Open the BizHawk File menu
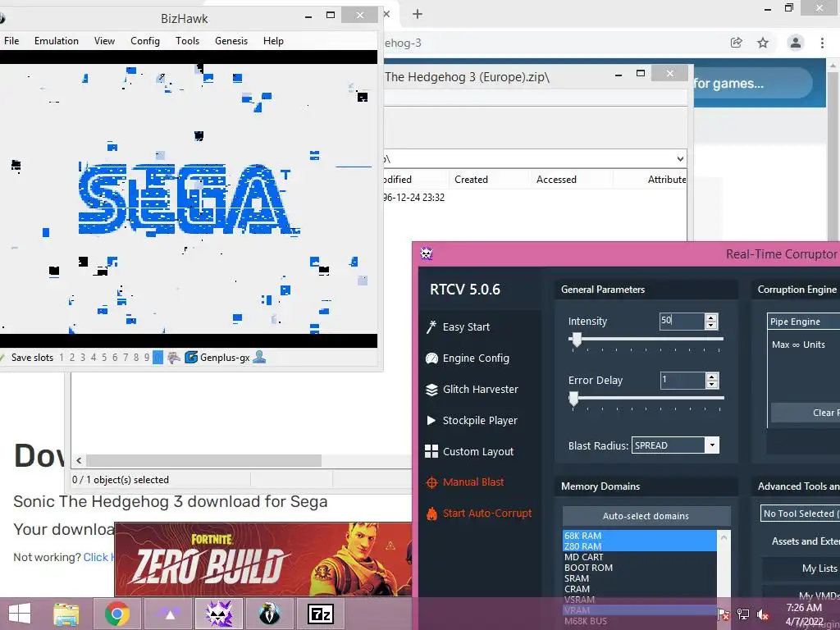Screen dimensions: 840x630 click(11, 41)
